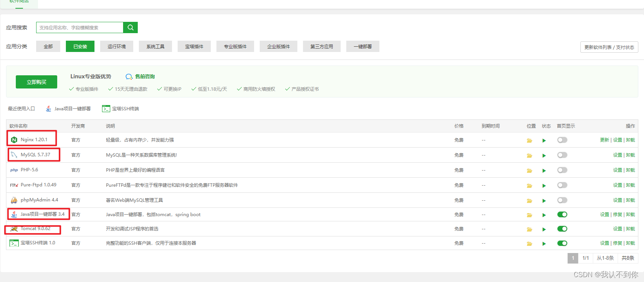Enable homepage display for phpMyAdmin 4.4
The height and width of the screenshot is (282, 644).
pyautogui.click(x=562, y=200)
